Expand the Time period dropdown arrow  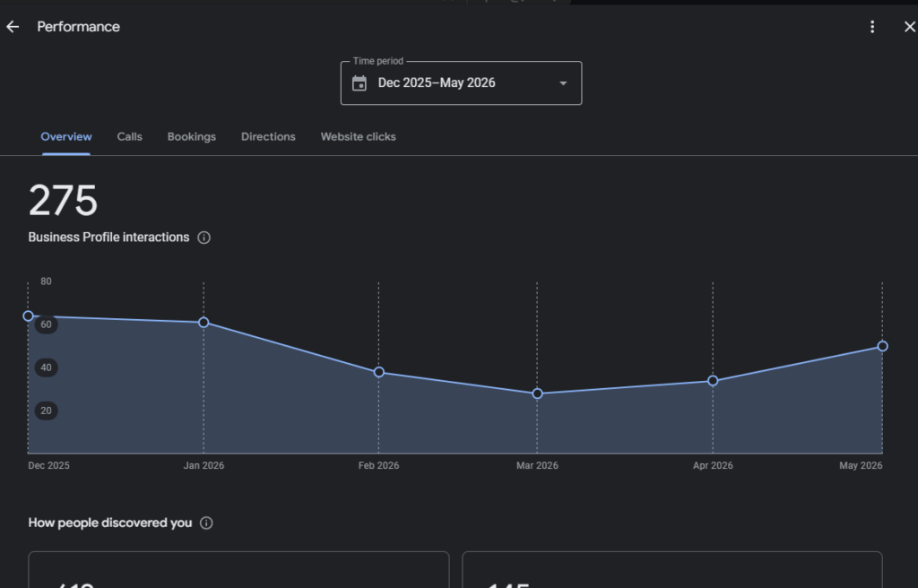pyautogui.click(x=563, y=83)
